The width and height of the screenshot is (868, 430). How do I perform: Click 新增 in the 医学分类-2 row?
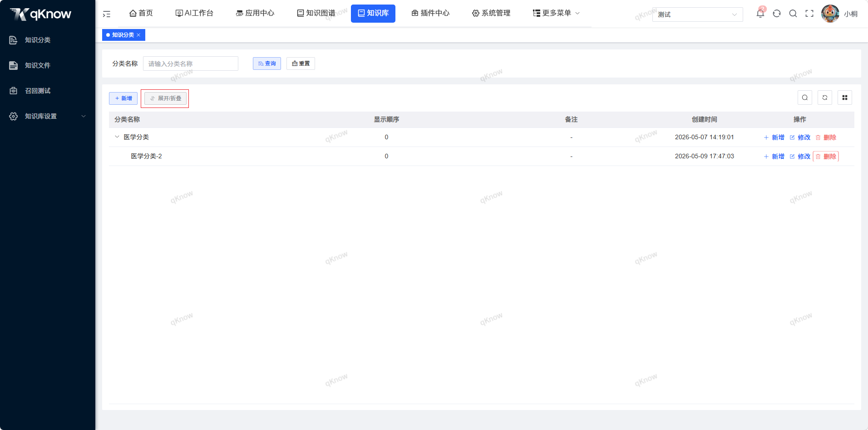pos(774,156)
